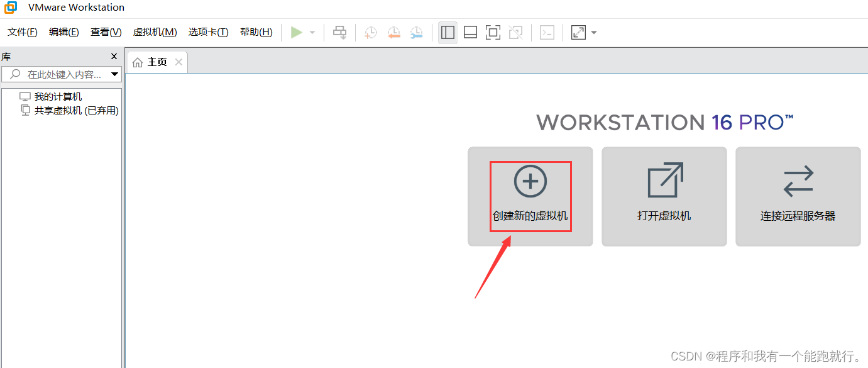This screenshot has width=868, height=368.
Task: Close the 库 library panel
Action: click(114, 57)
